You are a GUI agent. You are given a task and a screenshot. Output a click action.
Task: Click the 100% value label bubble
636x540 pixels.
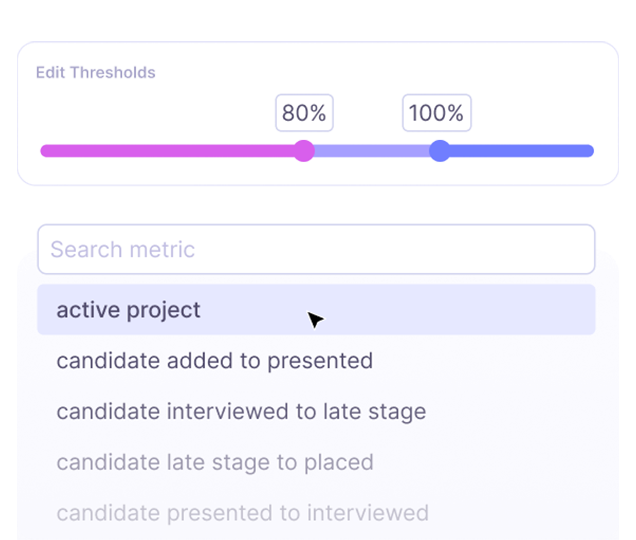(436, 113)
